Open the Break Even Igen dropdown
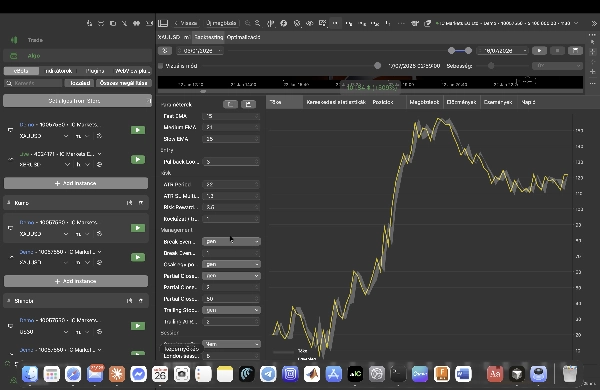 [x=231, y=242]
